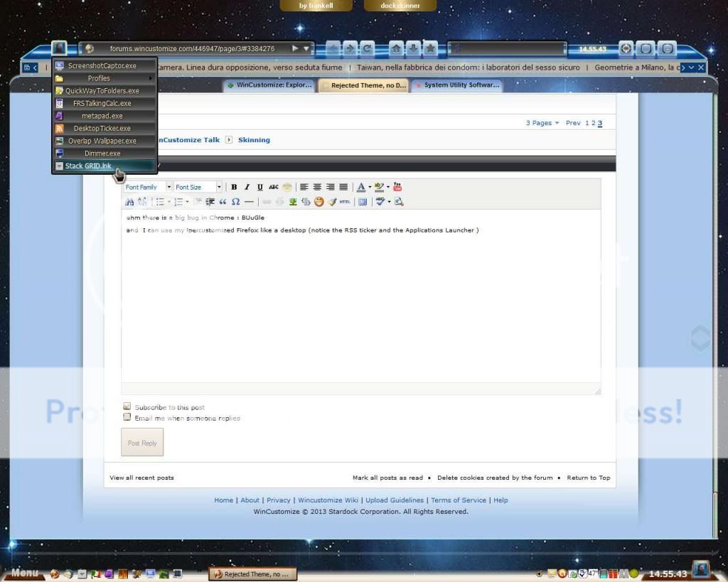This screenshot has height=582, width=728.
Task: Expand the spell check language arrow
Action: pos(389,201)
